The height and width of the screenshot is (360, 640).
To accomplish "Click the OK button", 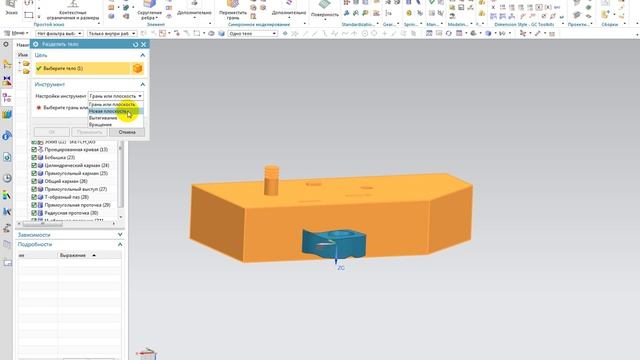I will 52,132.
